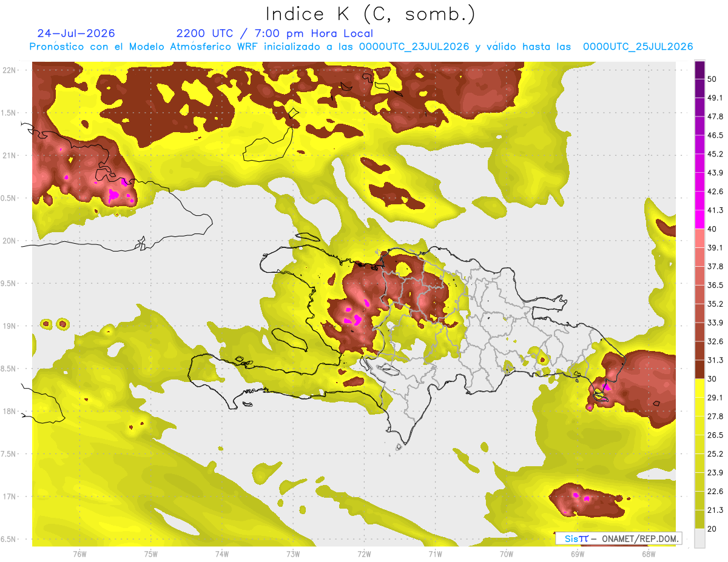Pick the bright yellow swatch between 29.1 and 30
The image size is (728, 562).
(699, 388)
